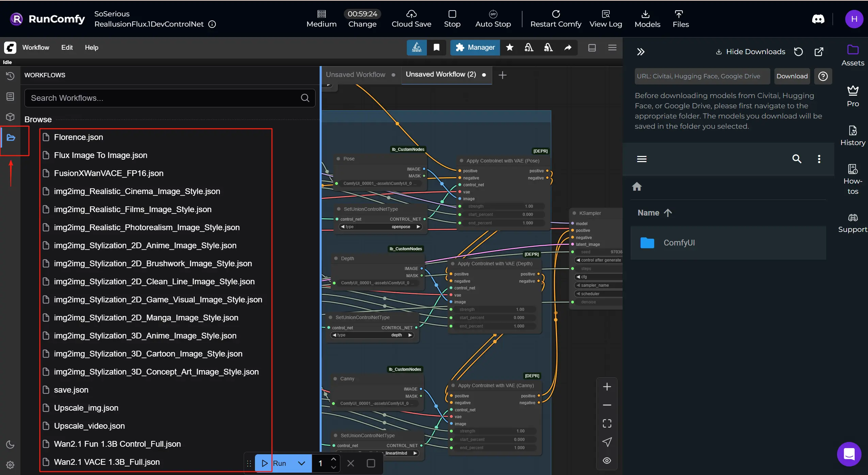Collapse the downloads panel double-chevron
The image size is (868, 475).
click(x=641, y=52)
